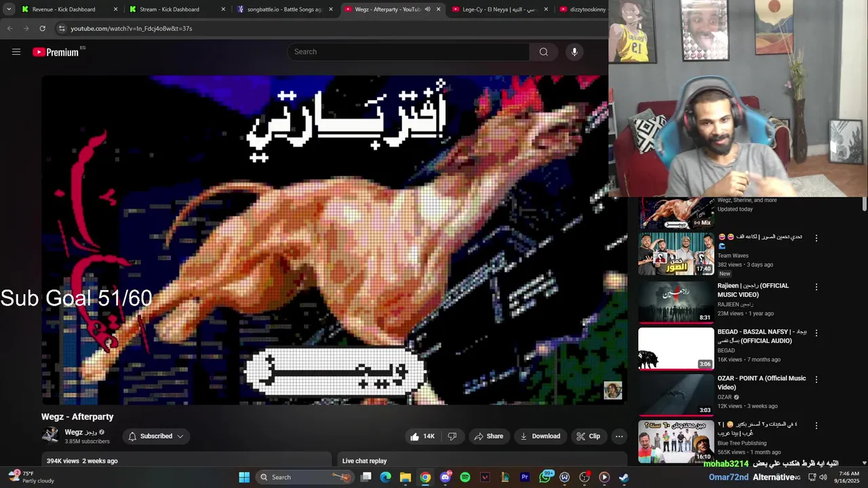The width and height of the screenshot is (868, 488).
Task: Dislike the Wegz Afterparty video
Action: tap(452, 436)
